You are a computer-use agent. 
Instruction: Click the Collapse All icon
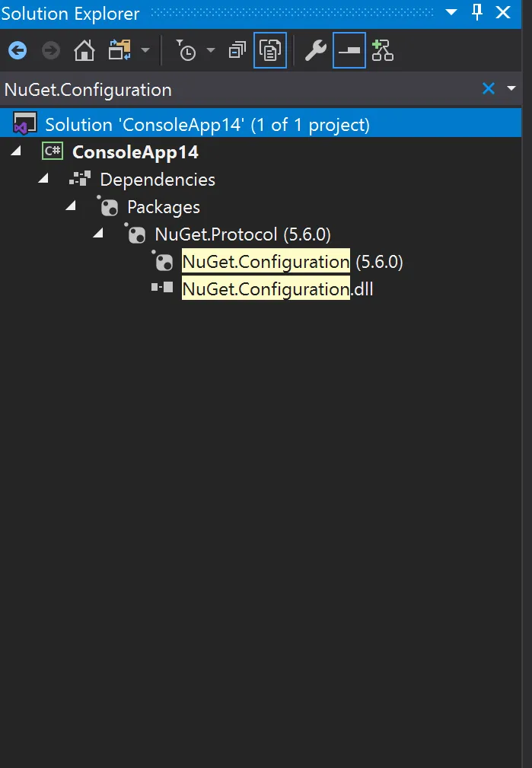[x=237, y=50]
